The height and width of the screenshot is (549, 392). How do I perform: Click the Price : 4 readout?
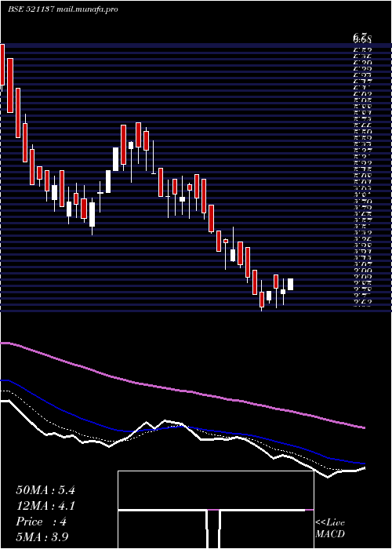tap(42, 522)
